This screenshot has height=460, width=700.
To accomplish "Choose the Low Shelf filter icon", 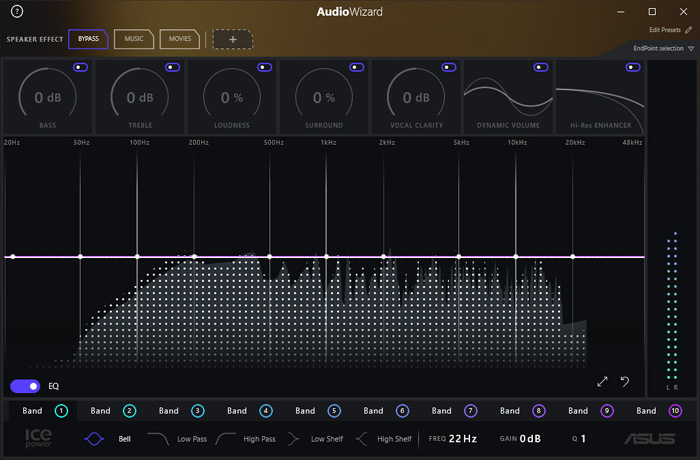I will coord(293,439).
